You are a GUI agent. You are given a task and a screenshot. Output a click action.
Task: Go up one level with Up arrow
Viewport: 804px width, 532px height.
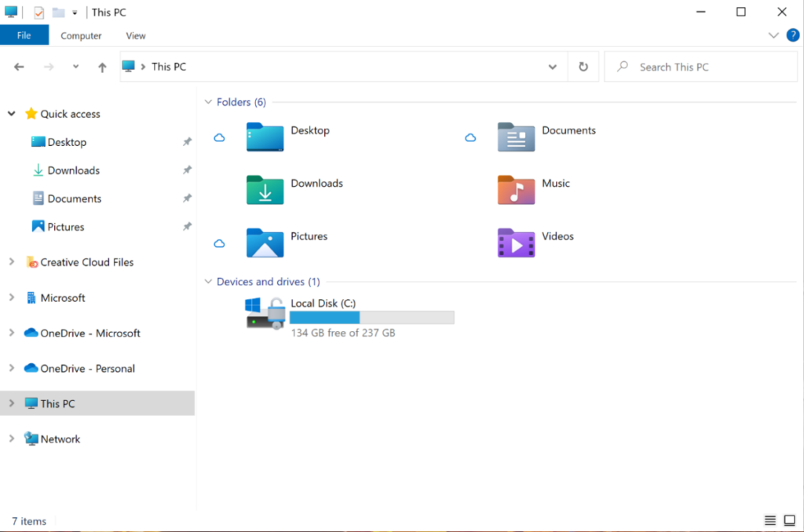102,67
